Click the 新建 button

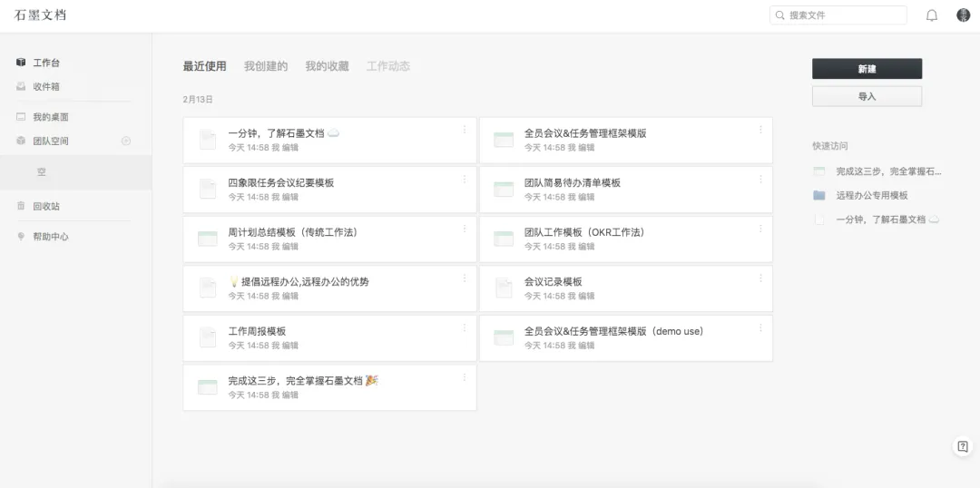[867, 69]
